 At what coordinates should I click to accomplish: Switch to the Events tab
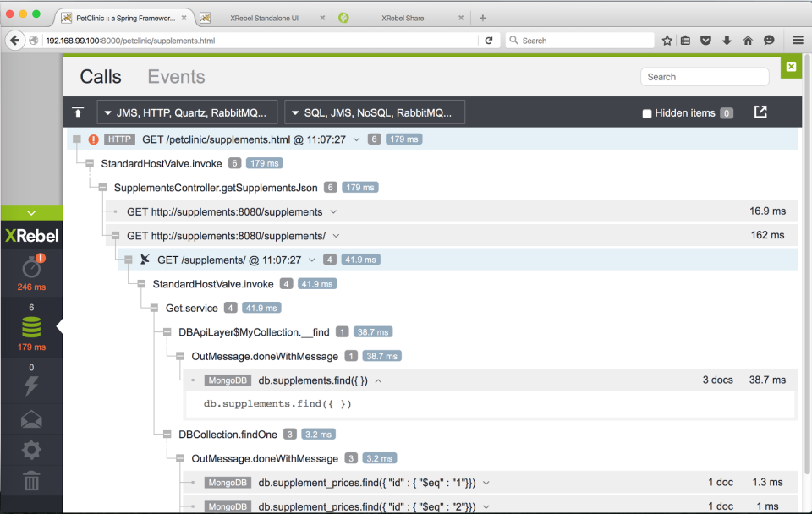click(176, 76)
